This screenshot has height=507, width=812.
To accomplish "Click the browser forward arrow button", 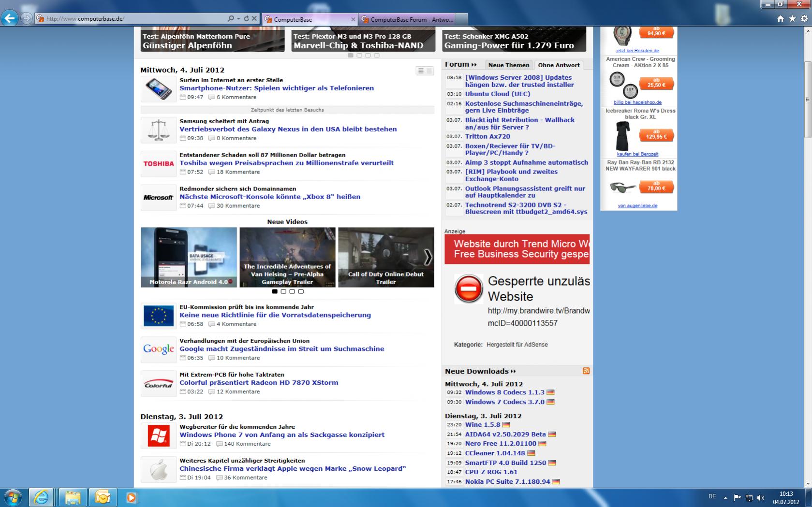I will click(x=27, y=19).
